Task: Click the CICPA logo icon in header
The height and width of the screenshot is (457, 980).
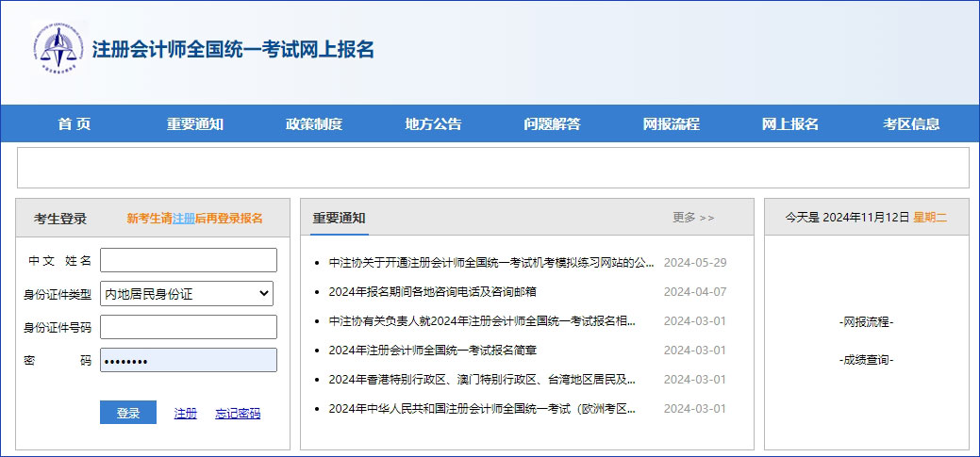Action: (58, 49)
